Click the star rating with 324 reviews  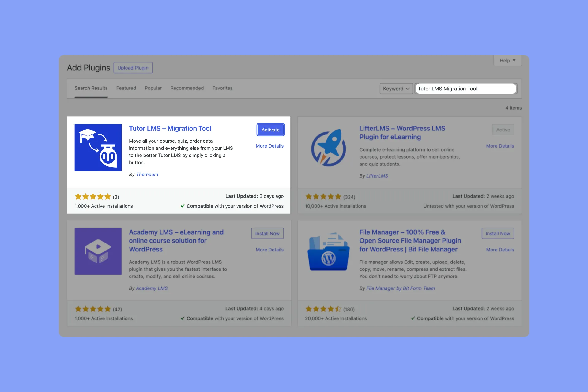[x=323, y=197]
